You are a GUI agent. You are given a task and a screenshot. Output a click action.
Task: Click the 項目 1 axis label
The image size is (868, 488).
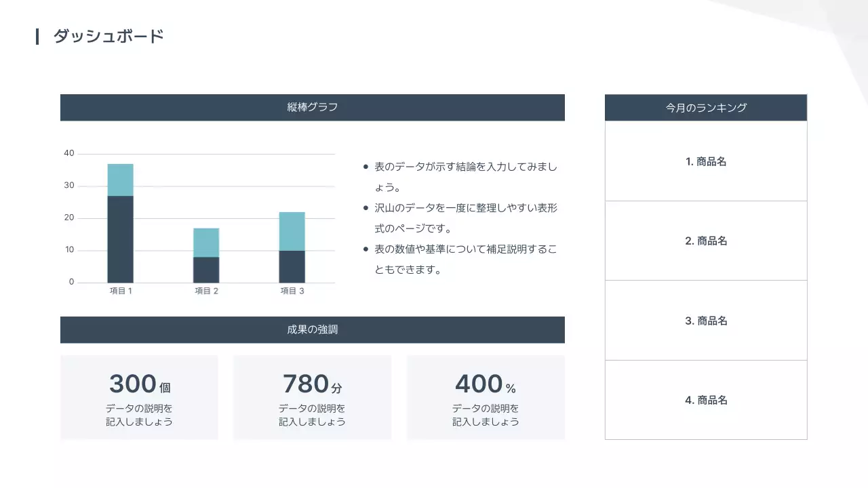click(120, 290)
